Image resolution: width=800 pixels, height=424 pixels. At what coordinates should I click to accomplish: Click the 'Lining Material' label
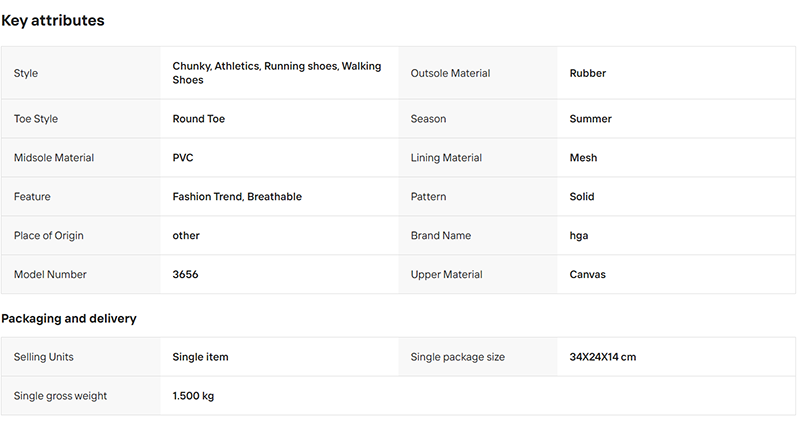pos(446,158)
